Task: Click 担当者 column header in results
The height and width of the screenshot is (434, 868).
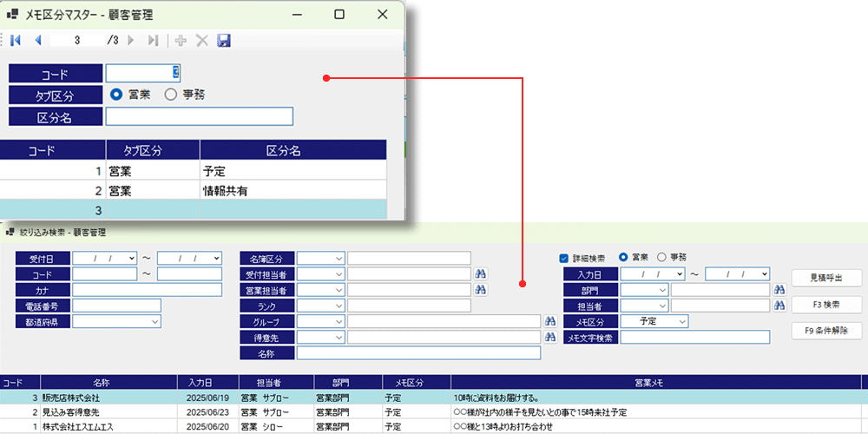Action: (x=276, y=383)
